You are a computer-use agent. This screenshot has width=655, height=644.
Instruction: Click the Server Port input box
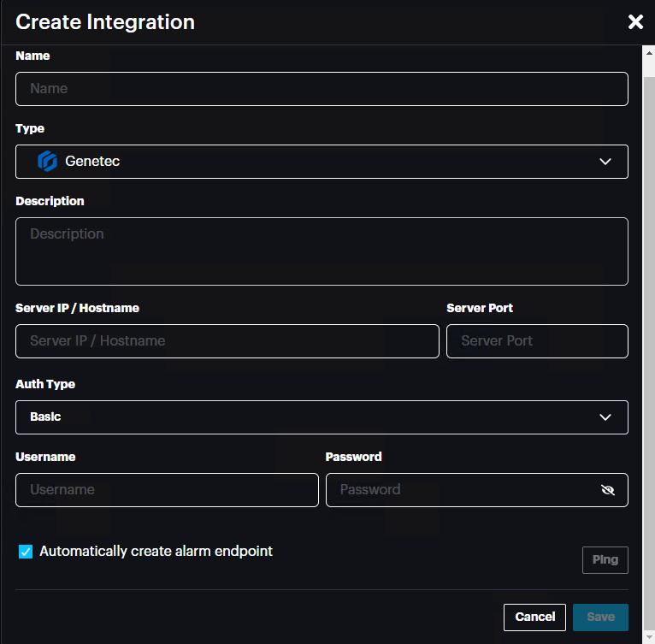point(537,341)
